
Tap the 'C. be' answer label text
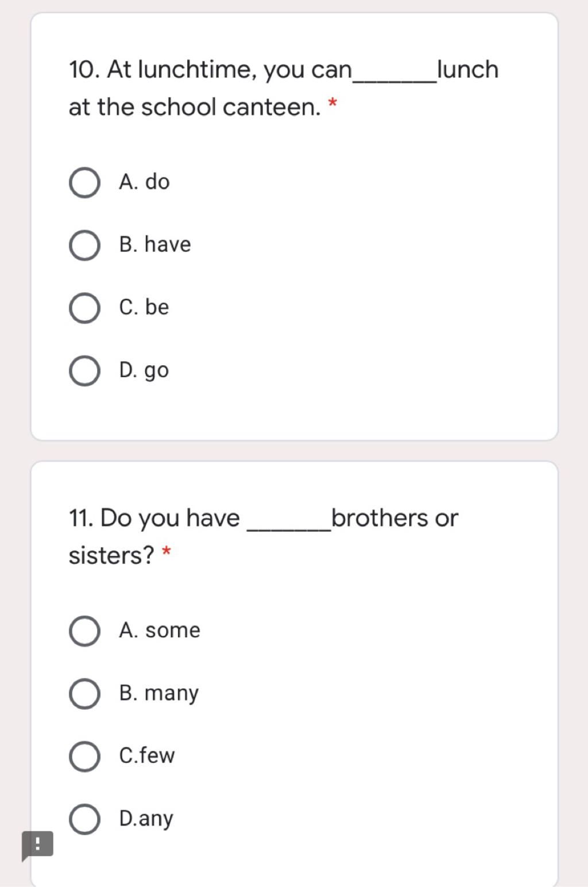pos(144,307)
